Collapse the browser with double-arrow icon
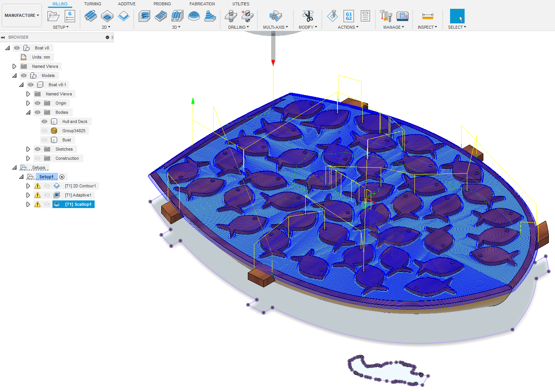Image resolution: width=555 pixels, height=392 pixels. 3,37
